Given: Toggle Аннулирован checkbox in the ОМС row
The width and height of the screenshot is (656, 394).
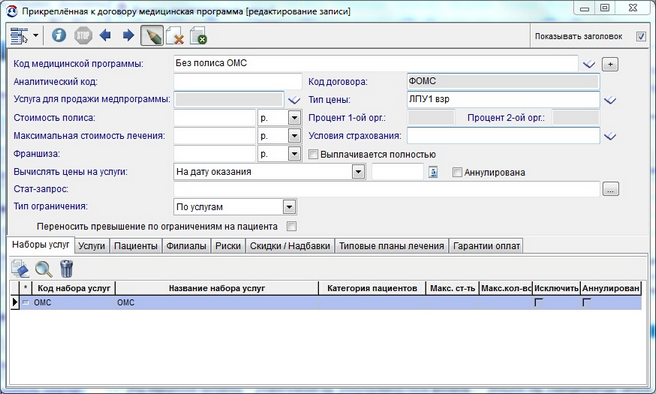Looking at the screenshot, I should pos(587,302).
